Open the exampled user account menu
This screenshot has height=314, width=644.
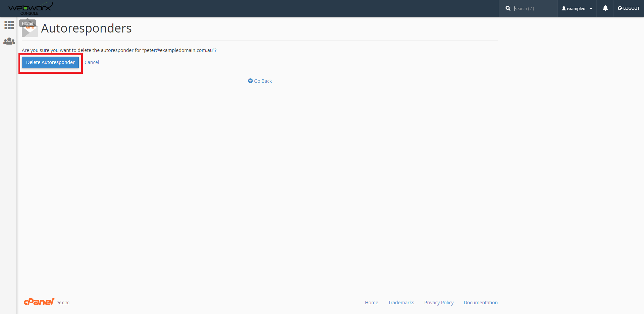pos(576,8)
